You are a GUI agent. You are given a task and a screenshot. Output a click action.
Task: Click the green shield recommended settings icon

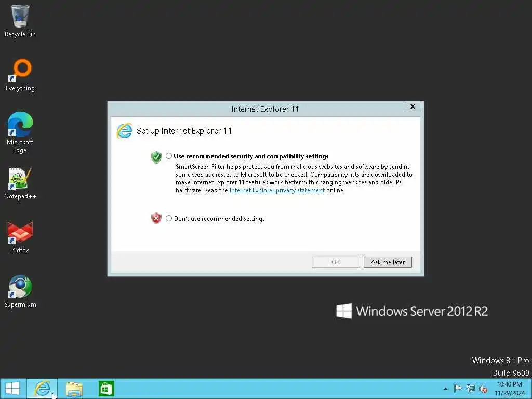click(156, 157)
